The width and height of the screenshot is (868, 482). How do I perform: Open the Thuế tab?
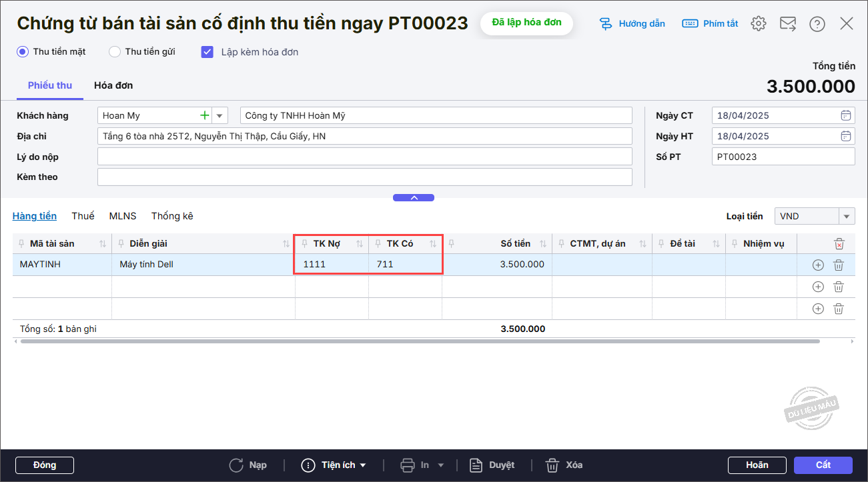click(x=83, y=216)
